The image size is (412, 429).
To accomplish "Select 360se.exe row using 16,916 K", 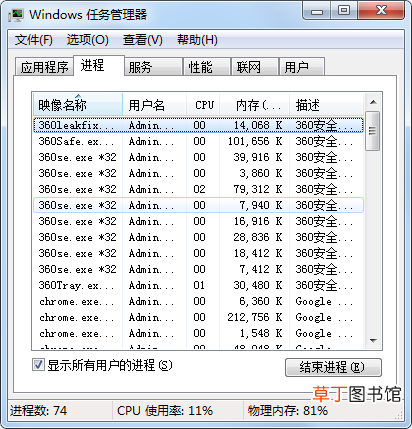I will tap(198, 221).
